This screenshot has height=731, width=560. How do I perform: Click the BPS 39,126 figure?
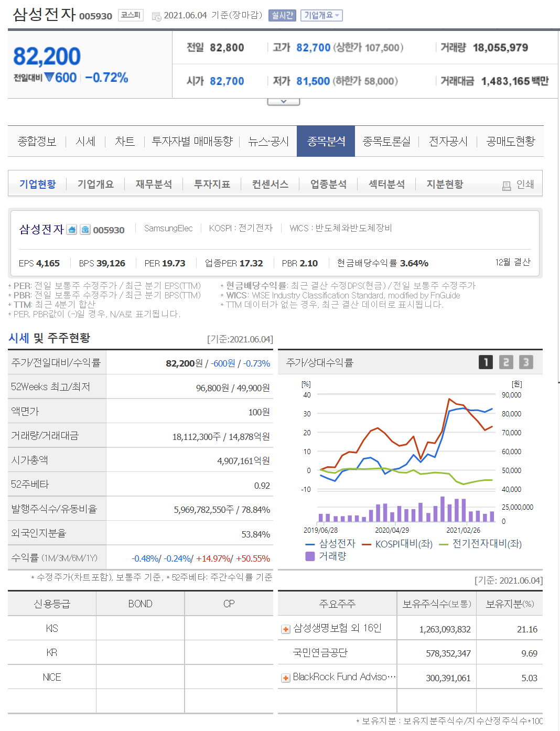[102, 263]
